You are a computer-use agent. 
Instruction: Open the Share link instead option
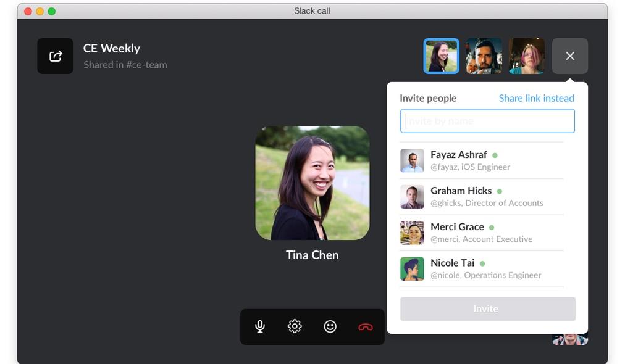click(536, 97)
